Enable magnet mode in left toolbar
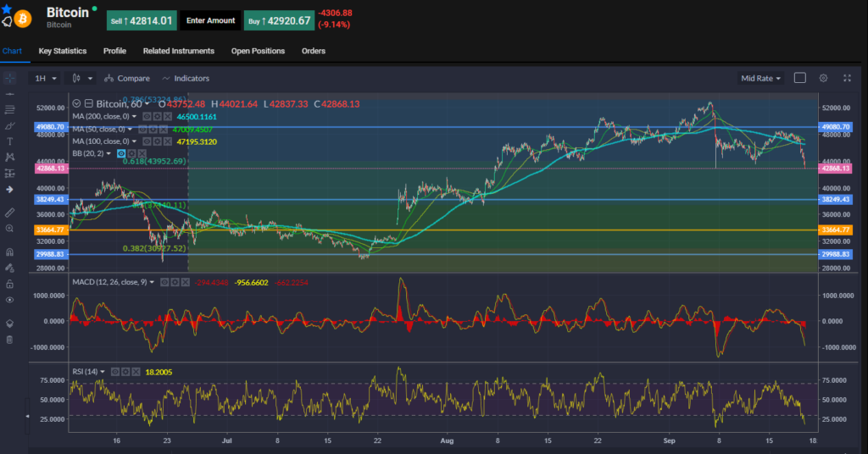Viewport: 868px width, 454px height. click(x=10, y=252)
